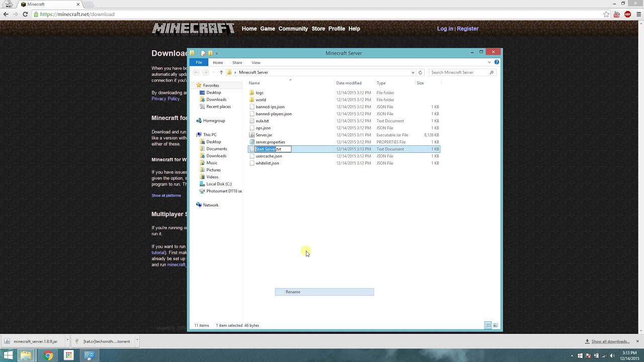Open Quick Access Toolbar customize dropdown
This screenshot has height=362, width=644.
(217, 53)
